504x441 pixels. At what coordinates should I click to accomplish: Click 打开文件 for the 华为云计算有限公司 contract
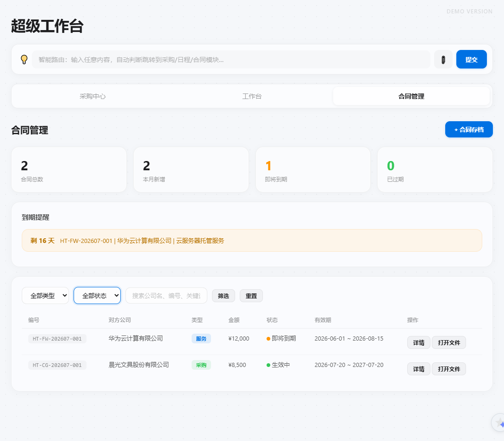tap(449, 342)
